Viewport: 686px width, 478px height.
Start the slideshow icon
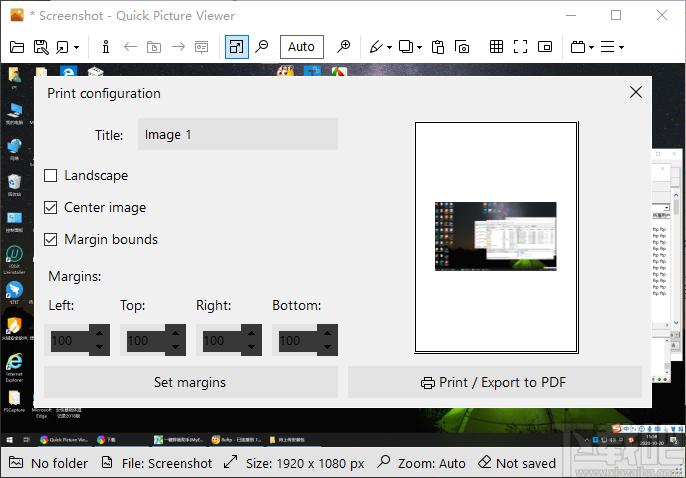click(x=201, y=47)
